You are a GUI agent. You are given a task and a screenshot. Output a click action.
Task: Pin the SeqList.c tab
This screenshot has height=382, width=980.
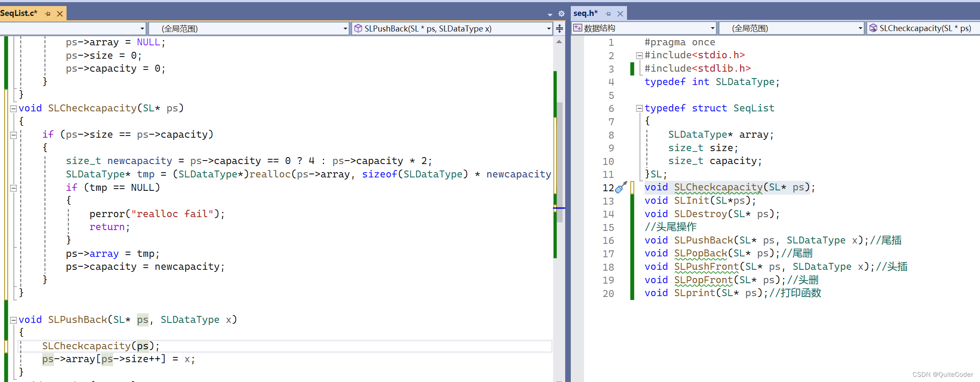48,14
